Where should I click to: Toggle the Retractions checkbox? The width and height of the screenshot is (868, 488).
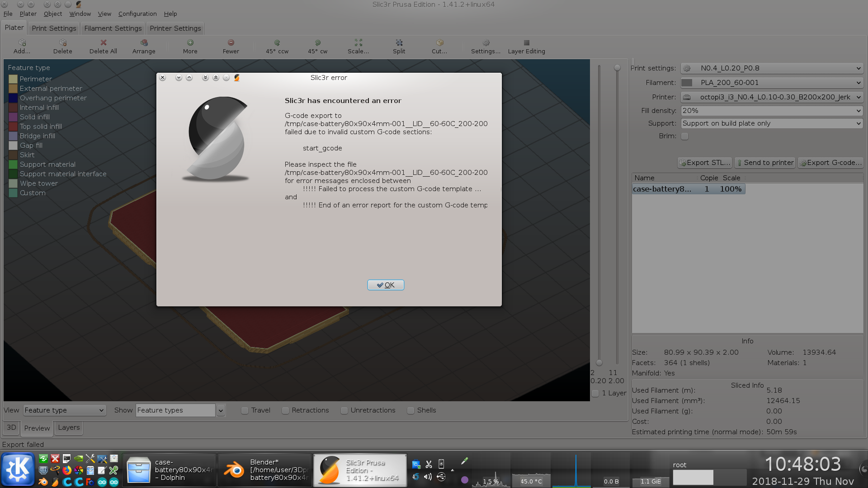point(285,410)
